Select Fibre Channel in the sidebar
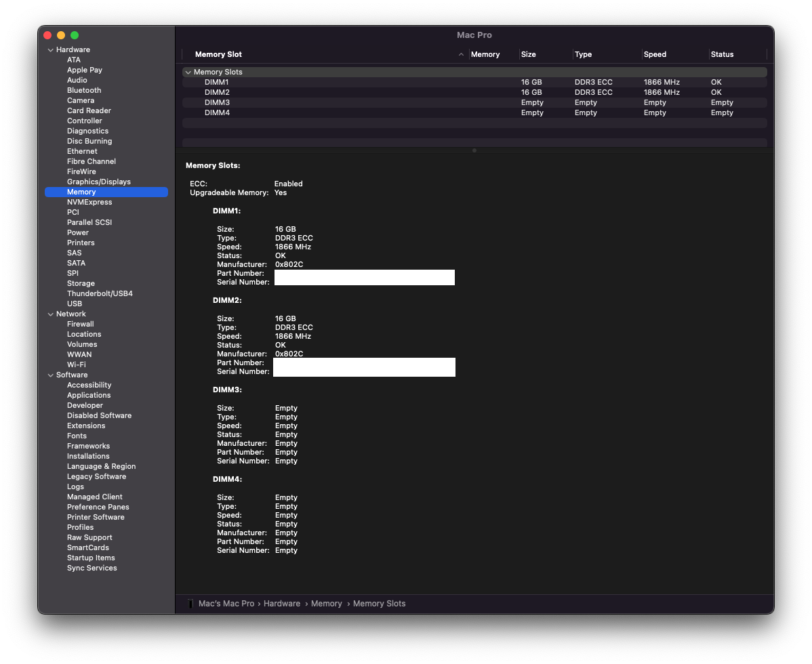Screen dimensions: 812x664 pos(91,161)
